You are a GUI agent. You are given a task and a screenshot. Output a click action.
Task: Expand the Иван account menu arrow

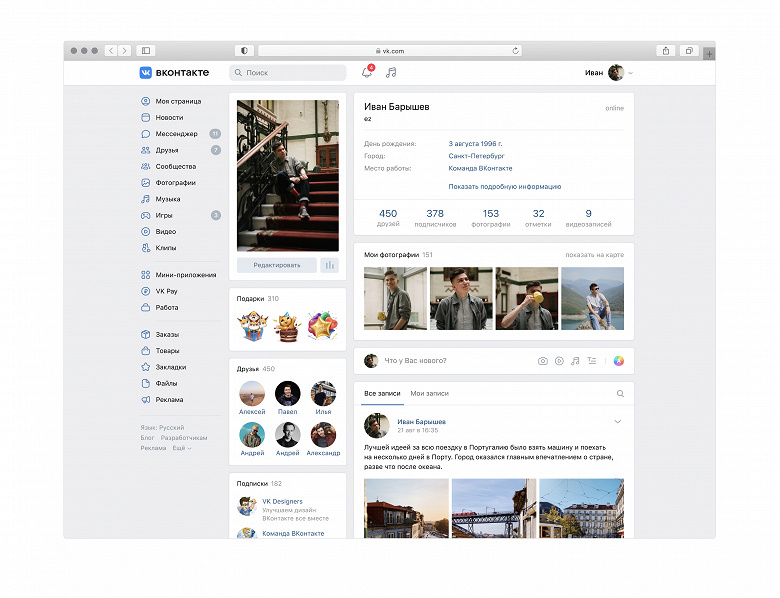pos(631,73)
